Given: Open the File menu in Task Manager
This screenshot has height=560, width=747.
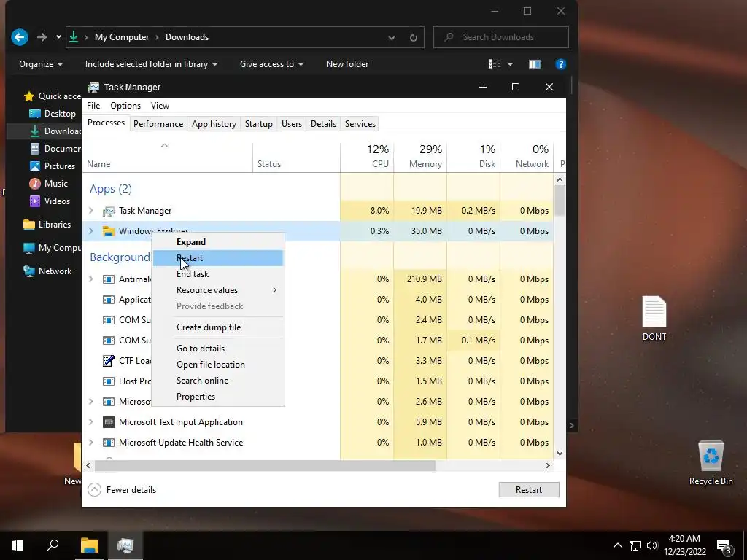Looking at the screenshot, I should 93,106.
